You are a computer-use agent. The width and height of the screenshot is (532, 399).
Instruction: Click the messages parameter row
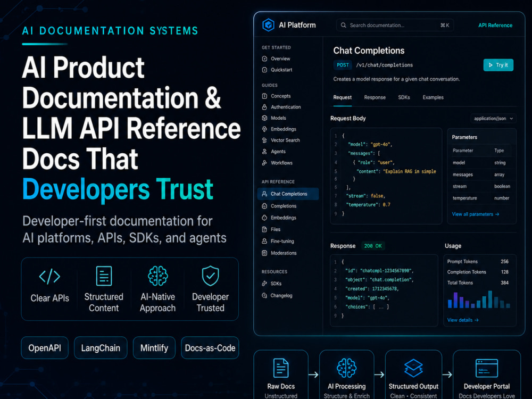pyautogui.click(x=481, y=174)
